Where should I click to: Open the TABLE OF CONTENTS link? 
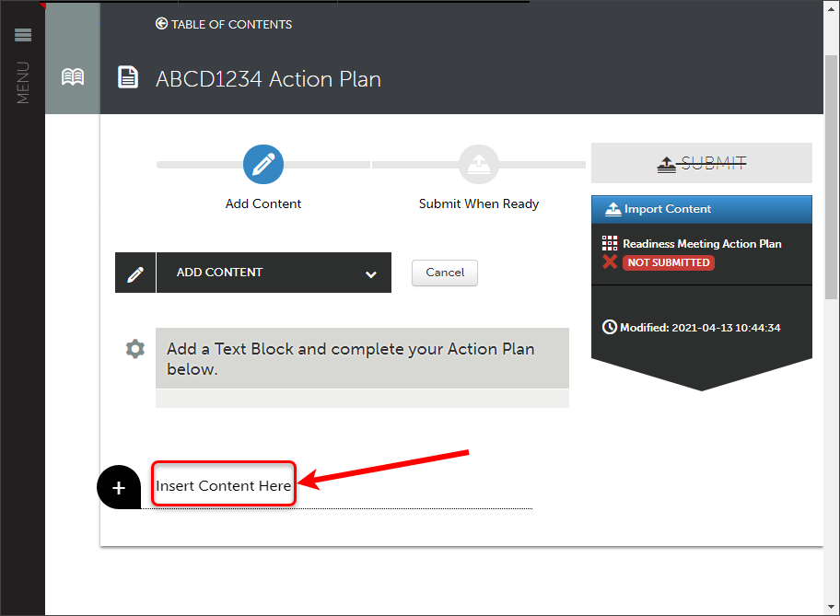(x=230, y=25)
